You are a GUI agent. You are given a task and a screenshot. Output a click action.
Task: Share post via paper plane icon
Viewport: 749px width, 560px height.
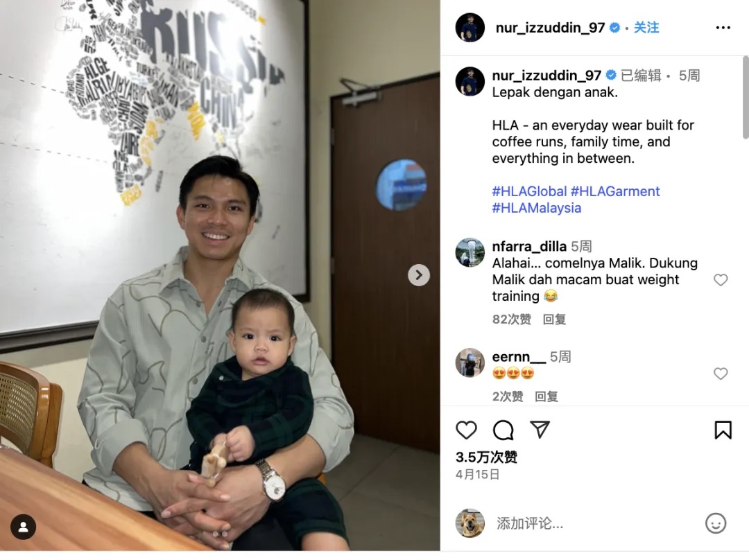tap(540, 430)
